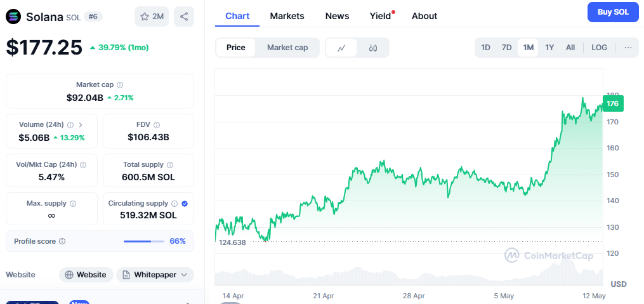Click the green 176 current price label

(613, 103)
